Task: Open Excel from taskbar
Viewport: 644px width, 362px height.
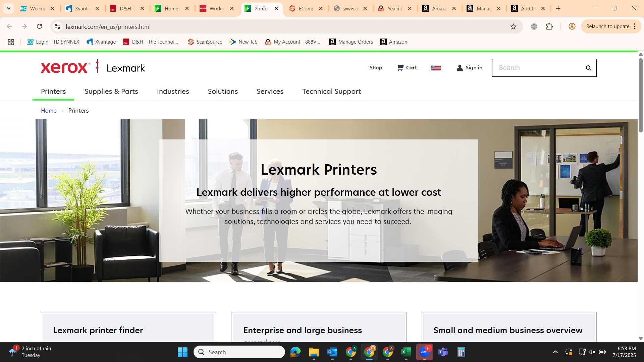Action: [x=406, y=352]
